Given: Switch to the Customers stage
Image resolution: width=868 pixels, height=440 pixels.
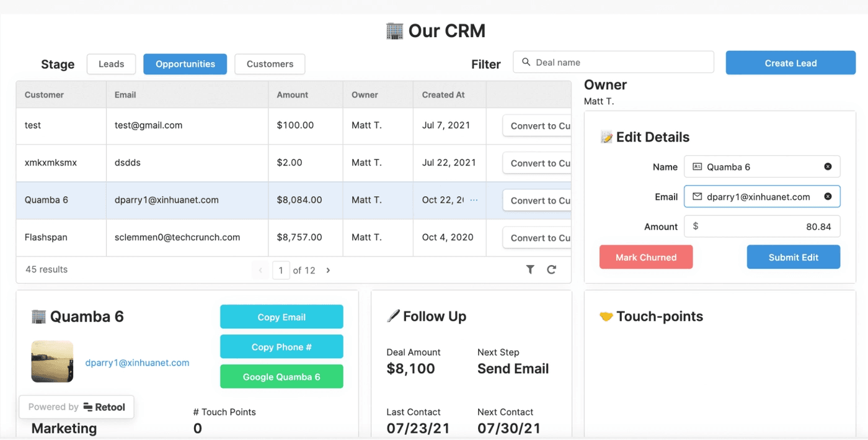Looking at the screenshot, I should click(270, 64).
